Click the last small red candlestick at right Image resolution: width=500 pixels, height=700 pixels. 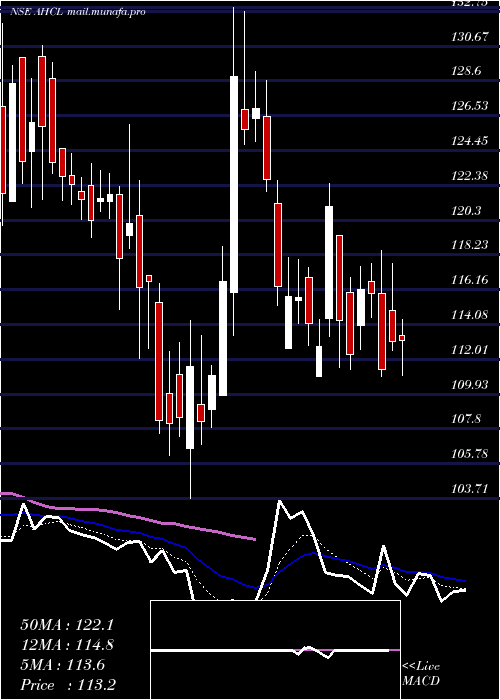coord(402,338)
